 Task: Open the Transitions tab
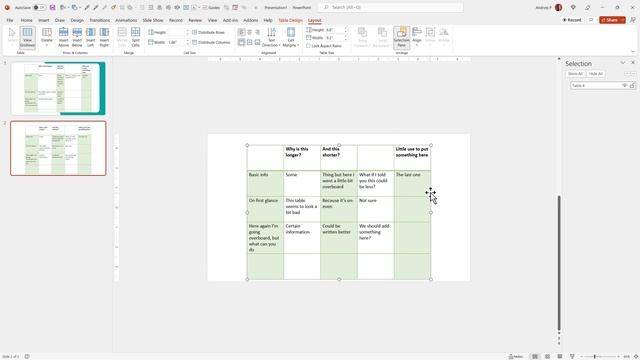100,20
